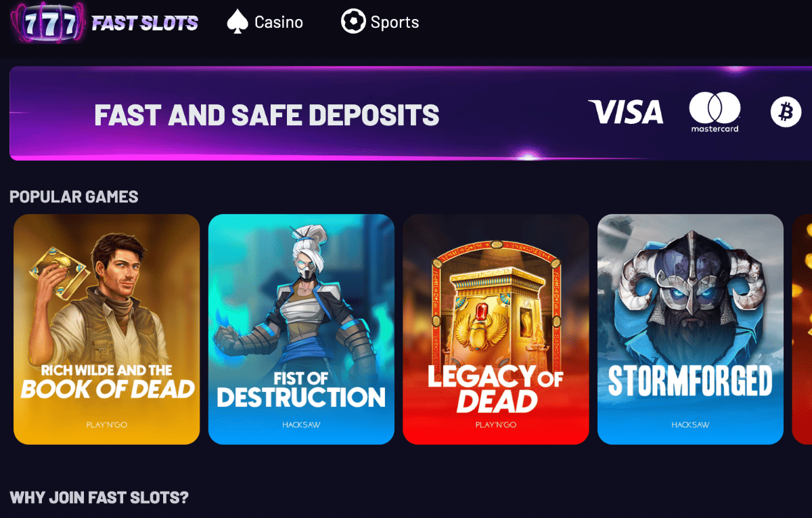Click the Why Join Fast Slots heading
812x518 pixels.
99,498
